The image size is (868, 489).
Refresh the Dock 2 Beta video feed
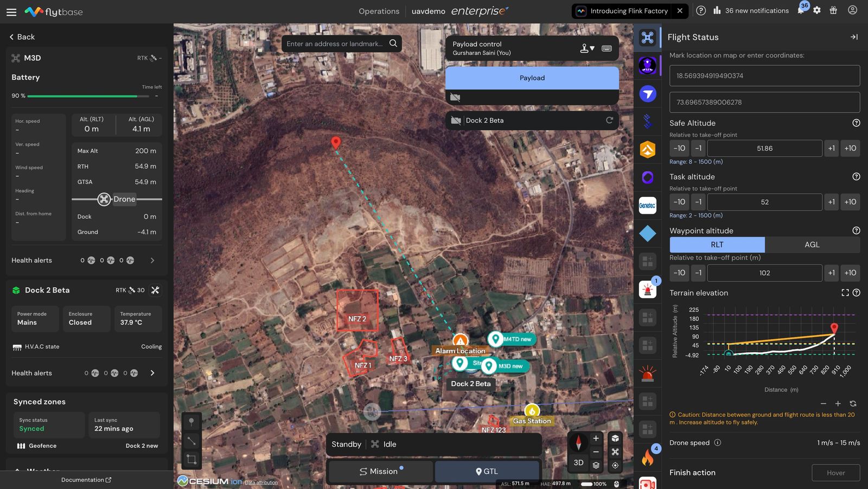609,120
